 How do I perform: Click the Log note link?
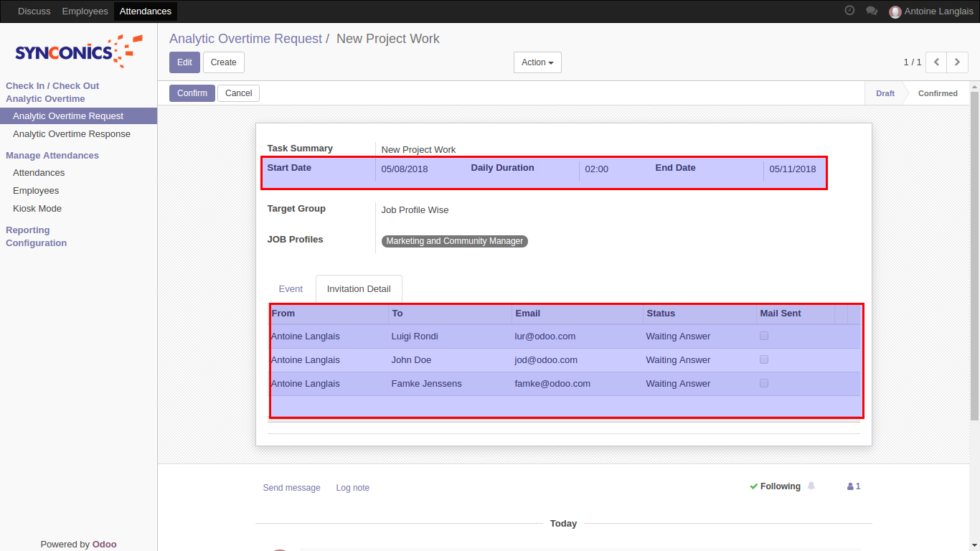point(352,488)
